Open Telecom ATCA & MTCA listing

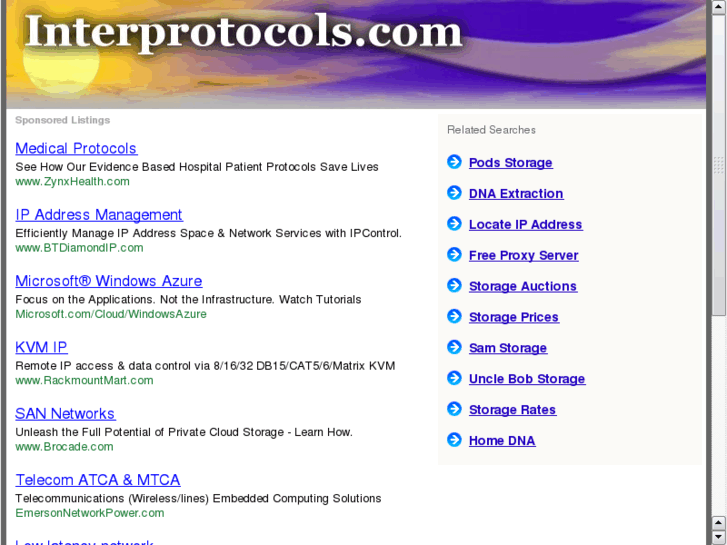[98, 480]
